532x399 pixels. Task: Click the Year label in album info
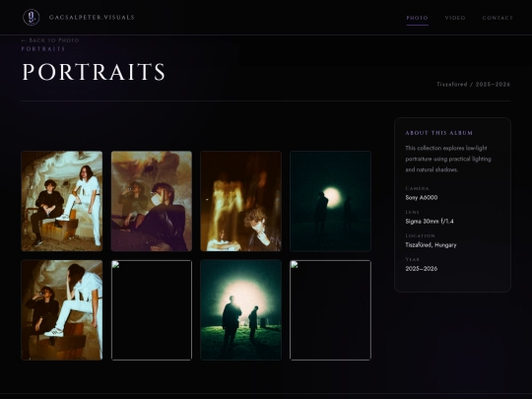[x=412, y=259]
